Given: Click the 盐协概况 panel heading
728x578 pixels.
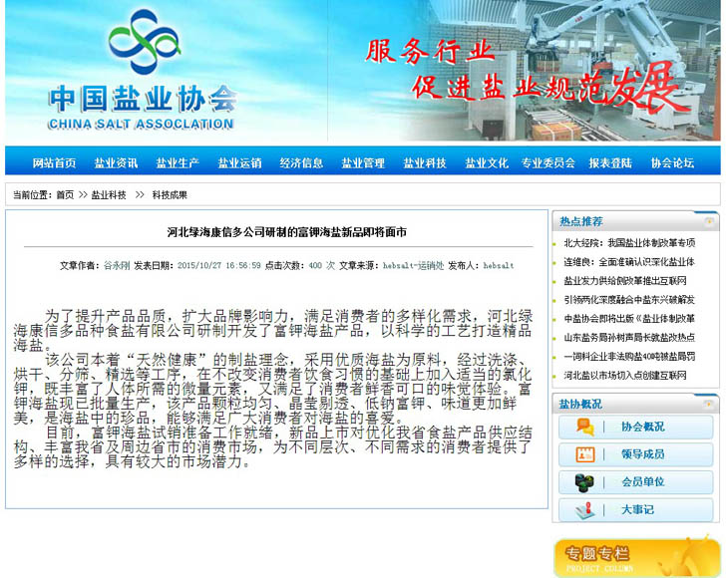Looking at the screenshot, I should [580, 404].
